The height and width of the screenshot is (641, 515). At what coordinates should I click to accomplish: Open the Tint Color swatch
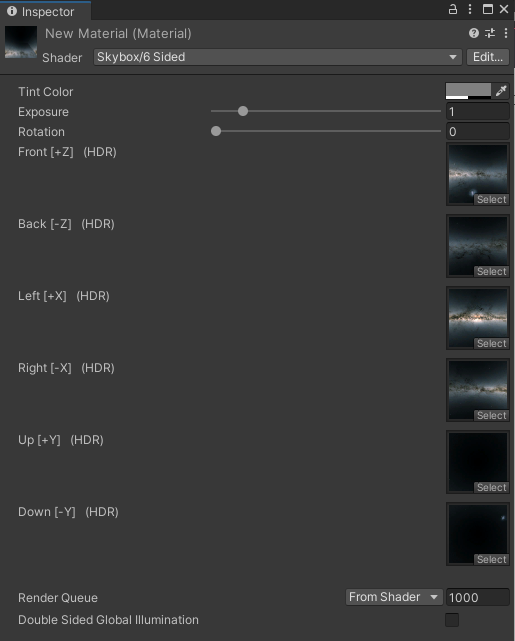tap(468, 91)
